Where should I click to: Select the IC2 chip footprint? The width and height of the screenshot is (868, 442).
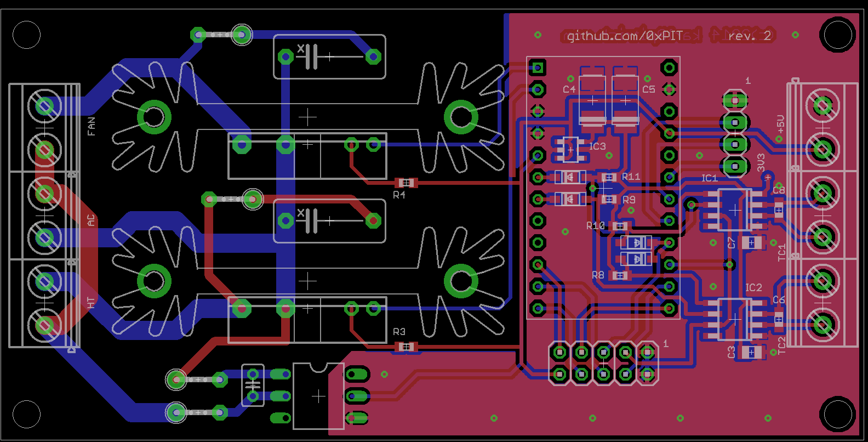pos(734,319)
